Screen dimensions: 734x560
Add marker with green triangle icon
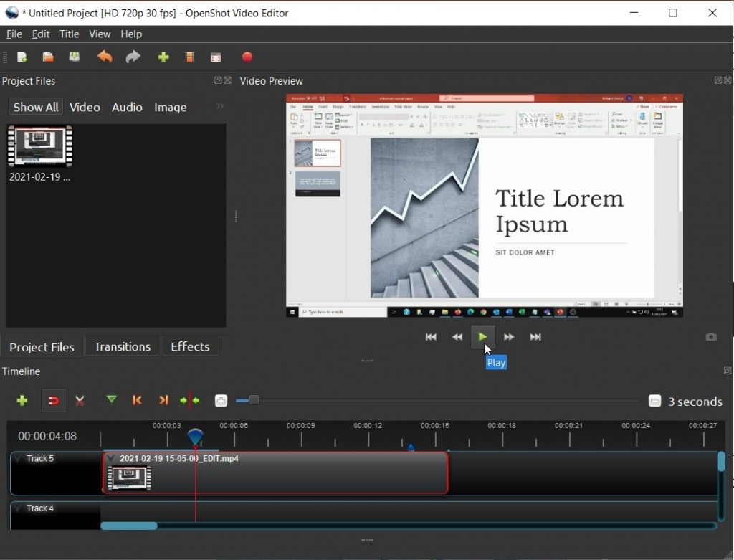111,400
